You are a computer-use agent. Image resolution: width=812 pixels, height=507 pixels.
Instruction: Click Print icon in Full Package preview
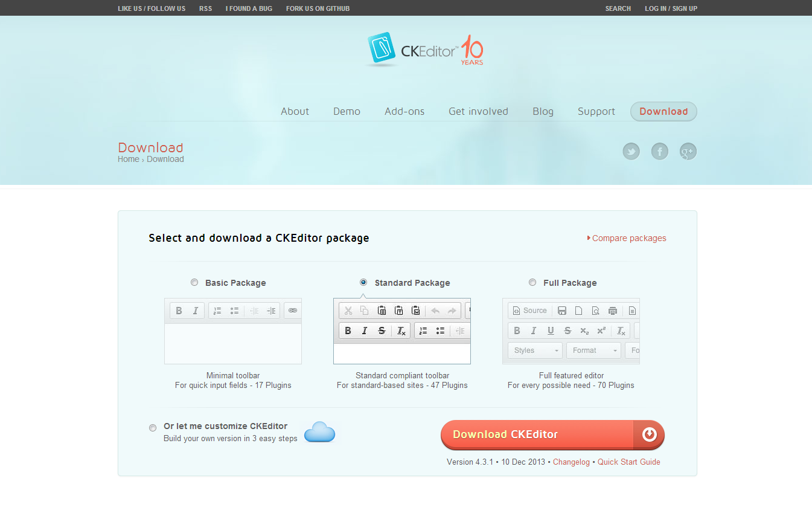pyautogui.click(x=613, y=311)
